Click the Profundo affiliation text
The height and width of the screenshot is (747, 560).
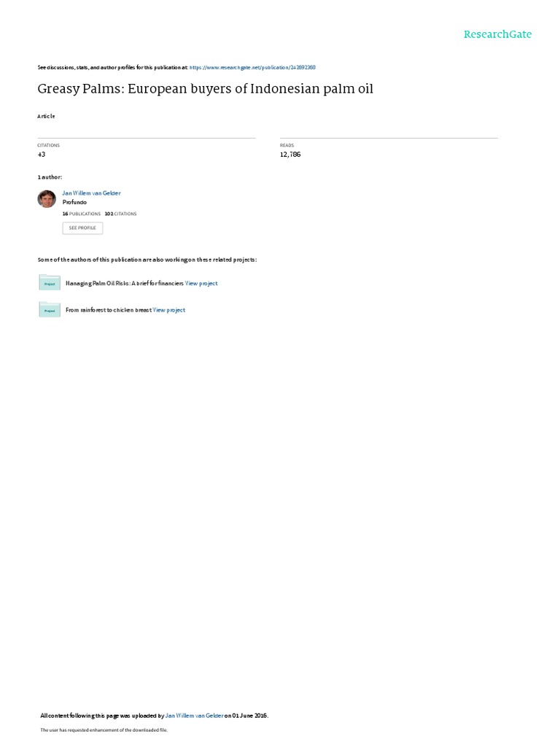point(74,202)
